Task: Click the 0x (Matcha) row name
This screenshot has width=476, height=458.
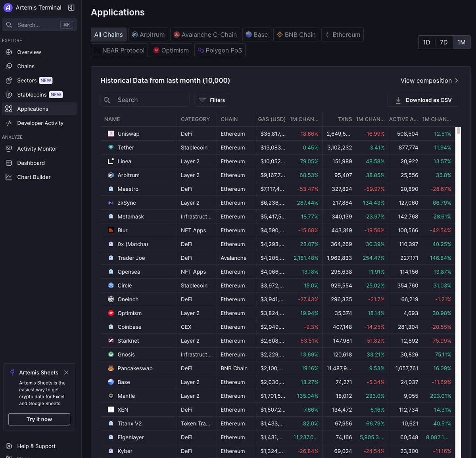Action: [133, 244]
